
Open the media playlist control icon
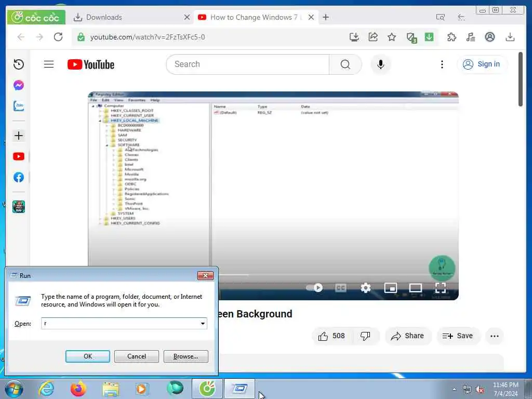471,37
